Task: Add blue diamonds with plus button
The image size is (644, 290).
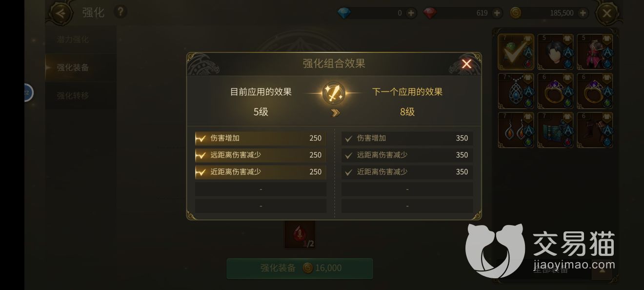Action: tap(411, 13)
